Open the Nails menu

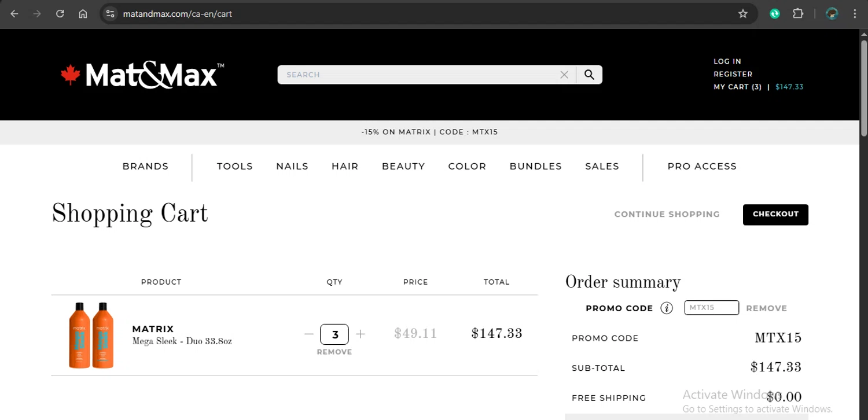292,167
